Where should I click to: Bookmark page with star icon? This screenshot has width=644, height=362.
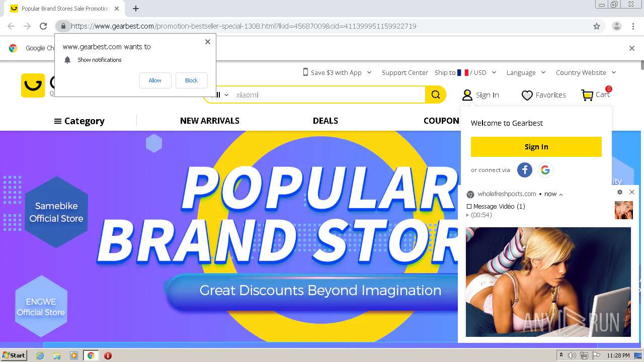[x=597, y=26]
